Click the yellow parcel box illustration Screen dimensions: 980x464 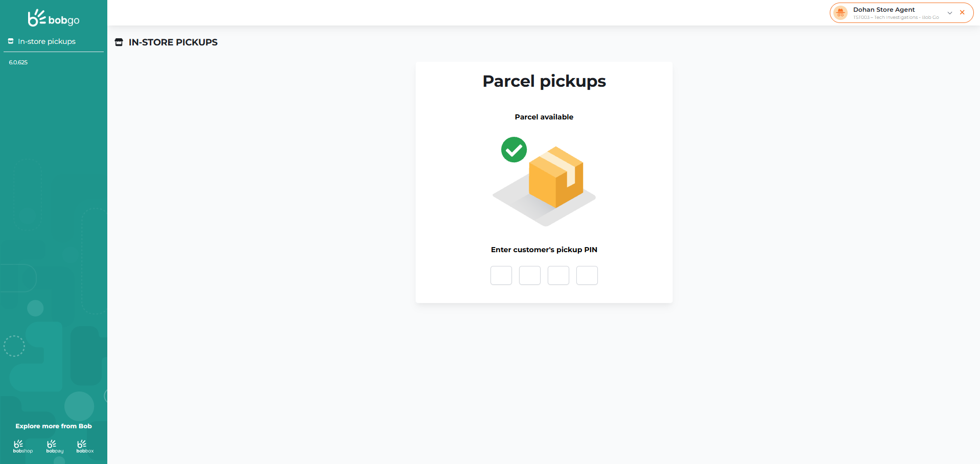[556, 177]
